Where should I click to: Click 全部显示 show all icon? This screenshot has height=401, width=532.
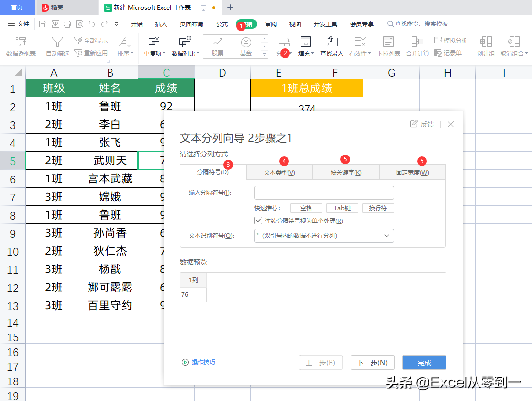(91, 41)
